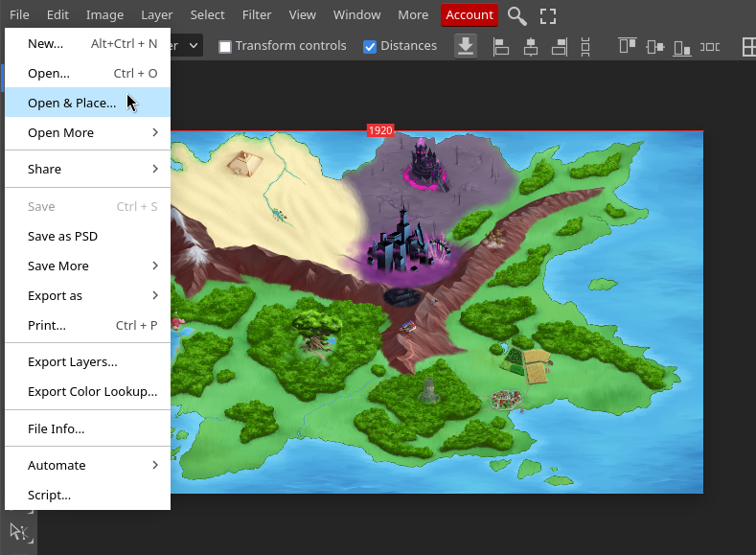Select Save as PSD menu entry
The width and height of the screenshot is (756, 555).
pos(62,236)
